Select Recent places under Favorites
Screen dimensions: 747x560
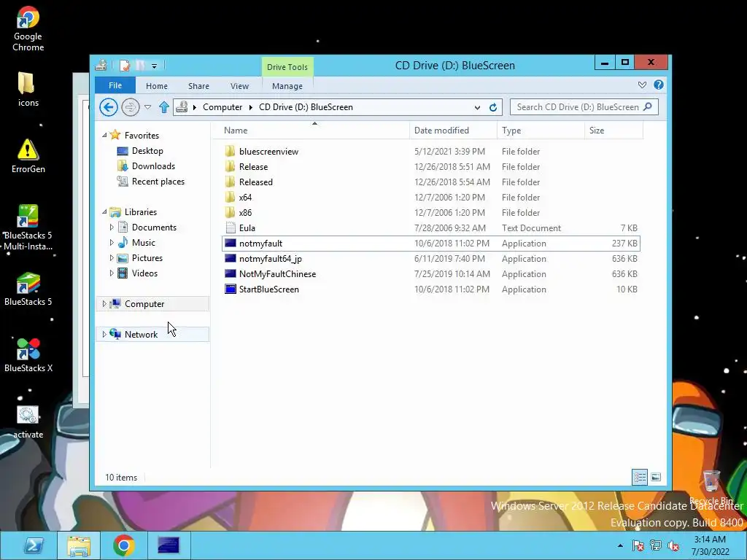point(158,182)
